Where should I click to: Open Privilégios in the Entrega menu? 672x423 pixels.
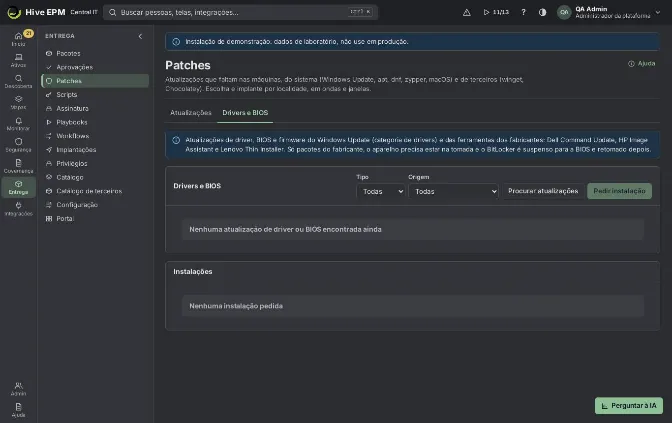[x=95, y=163]
